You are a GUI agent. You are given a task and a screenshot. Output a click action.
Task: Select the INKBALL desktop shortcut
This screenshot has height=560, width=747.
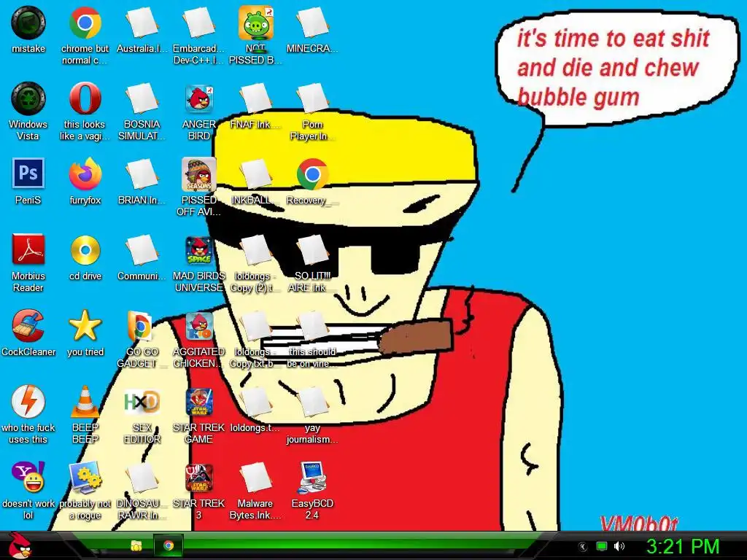click(256, 174)
